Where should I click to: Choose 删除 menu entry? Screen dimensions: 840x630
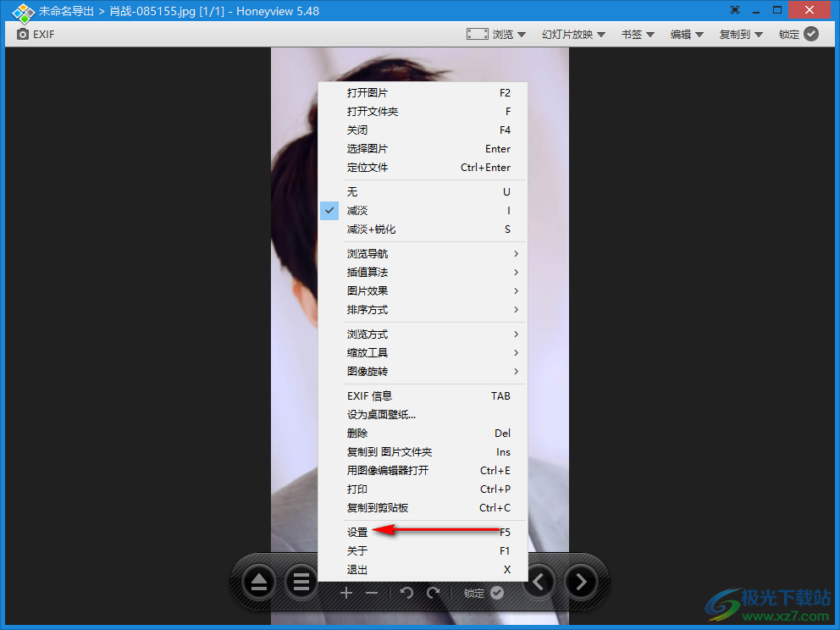pos(423,434)
